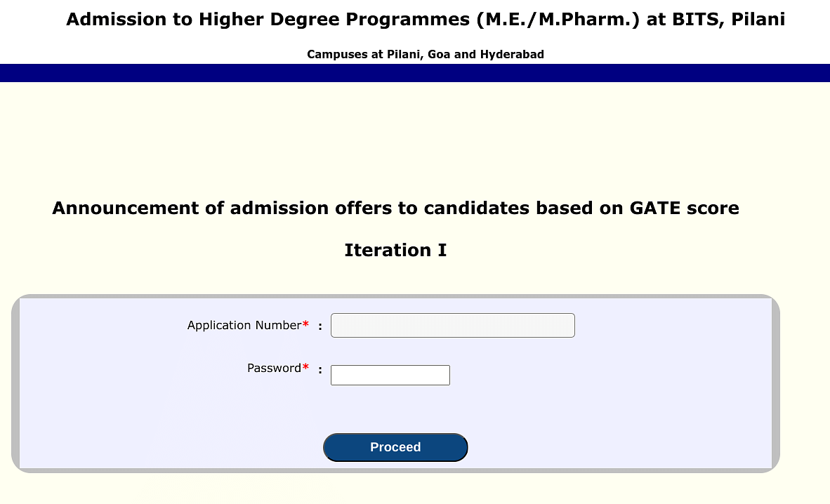Focus the Application Number input field
830x504 pixels.
point(453,325)
